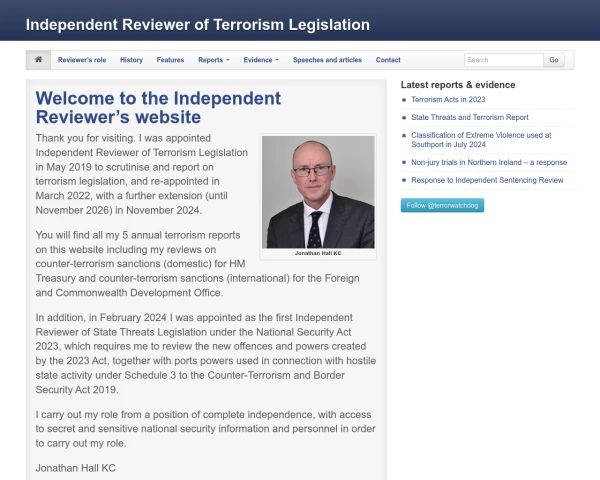Open State Threats and Terrorism Report link
Image resolution: width=600 pixels, height=480 pixels.
click(470, 118)
